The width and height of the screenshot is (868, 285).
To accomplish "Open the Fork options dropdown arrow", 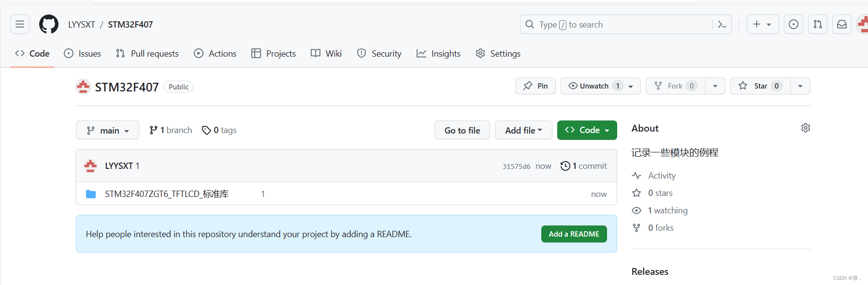I will 715,86.
